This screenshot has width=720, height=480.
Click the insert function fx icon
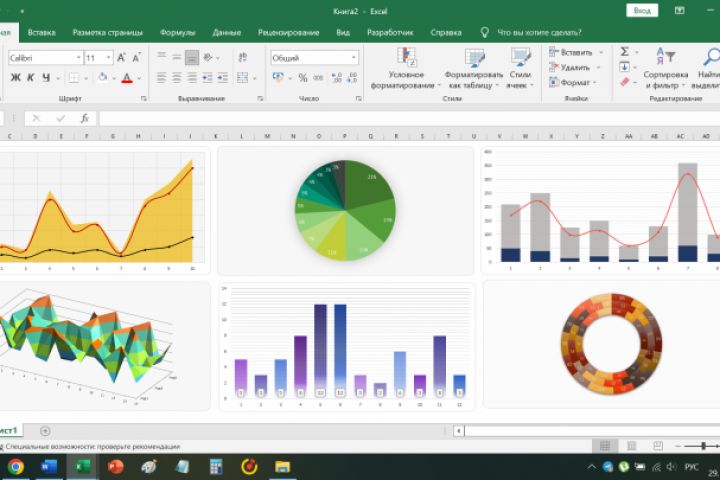point(84,119)
